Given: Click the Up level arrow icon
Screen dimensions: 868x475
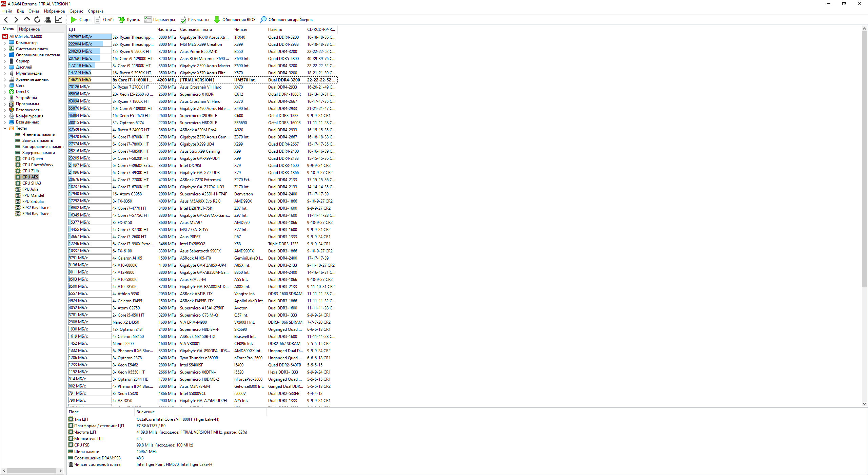Looking at the screenshot, I should [27, 19].
